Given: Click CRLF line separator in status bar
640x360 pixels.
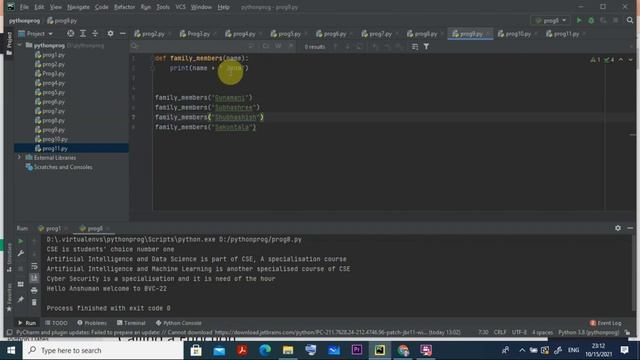Looking at the screenshot, I should click(x=500, y=332).
